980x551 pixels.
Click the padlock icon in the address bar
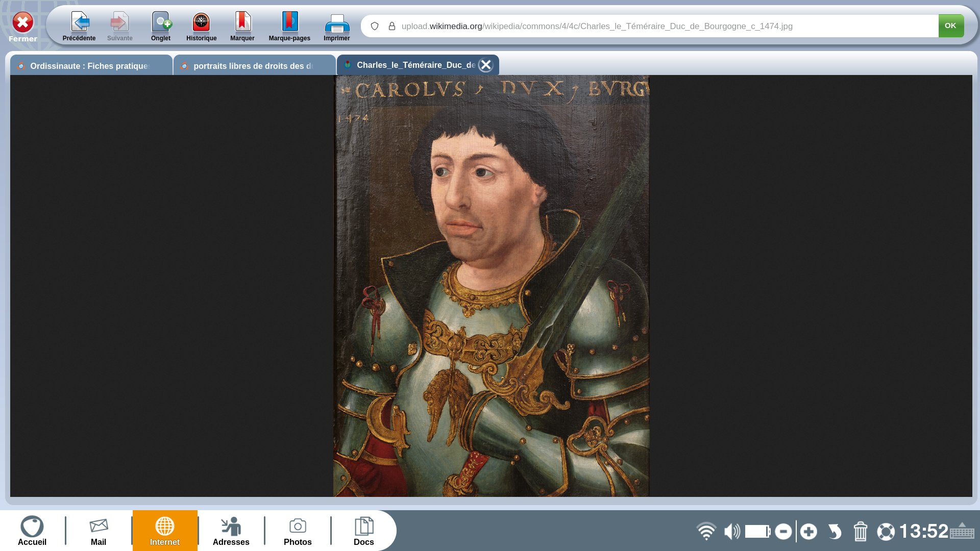tap(392, 26)
